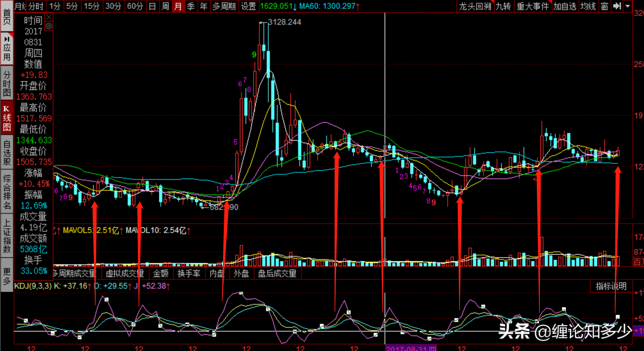Toggle the 九转 indicator
The image size is (644, 351).
[503, 6]
